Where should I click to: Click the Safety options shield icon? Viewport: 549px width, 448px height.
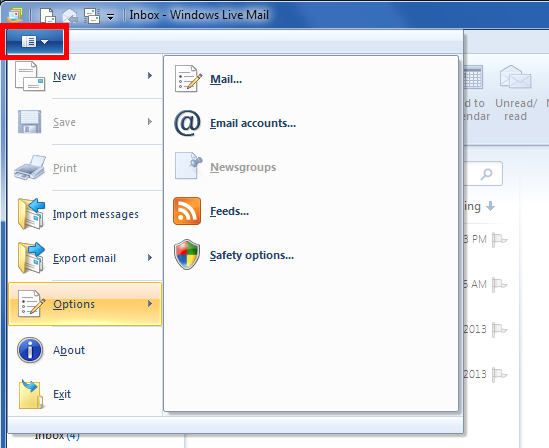[x=187, y=254]
